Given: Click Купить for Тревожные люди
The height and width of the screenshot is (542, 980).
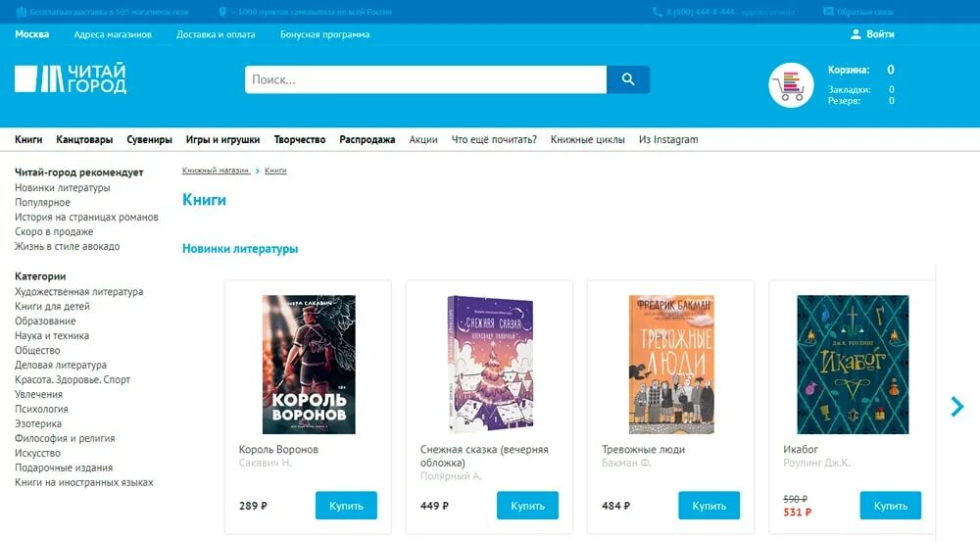Looking at the screenshot, I should click(709, 505).
